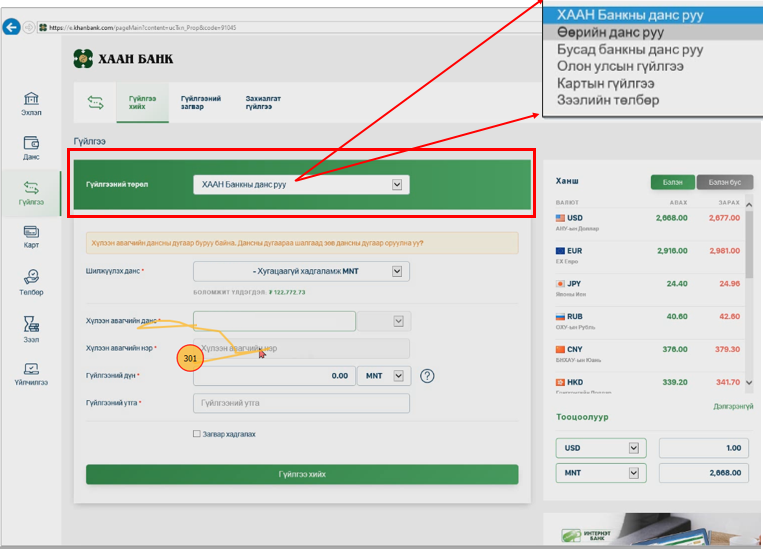Open the Гүйлгээний төрөл dropdown
Image resolution: width=763 pixels, height=551 pixels.
301,184
